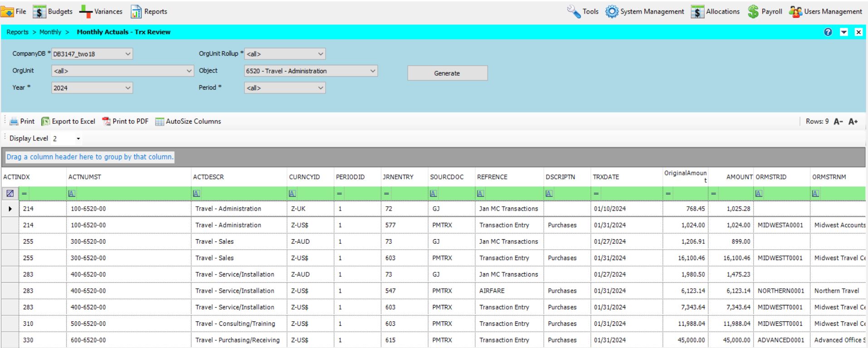Click the CURNCYID filter condition icon

point(292,193)
